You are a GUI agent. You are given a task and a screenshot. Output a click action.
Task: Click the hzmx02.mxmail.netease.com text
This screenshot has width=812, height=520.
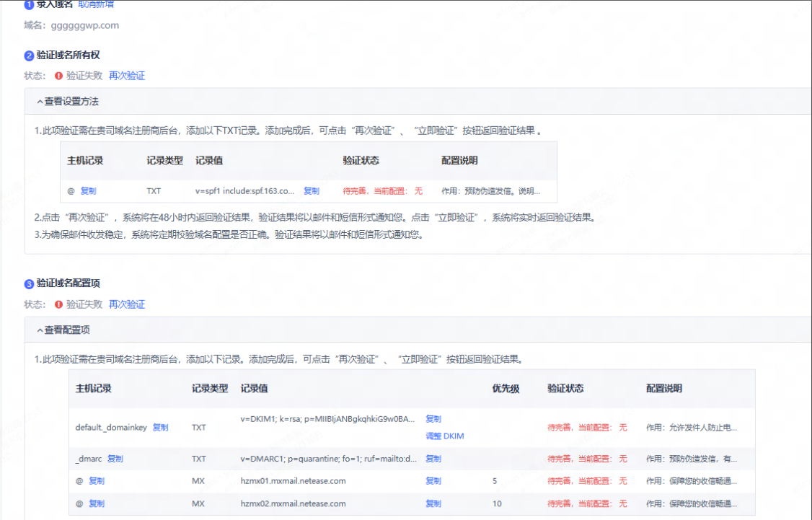click(x=293, y=503)
